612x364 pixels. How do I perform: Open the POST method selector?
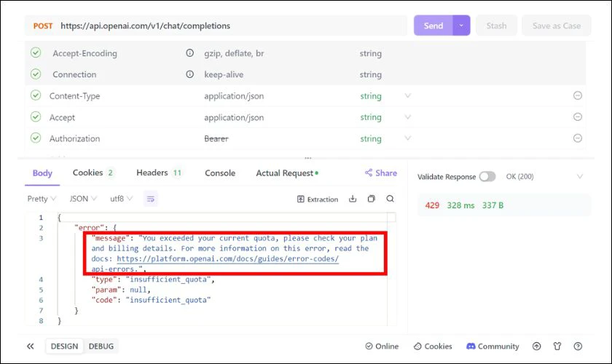pyautogui.click(x=42, y=26)
